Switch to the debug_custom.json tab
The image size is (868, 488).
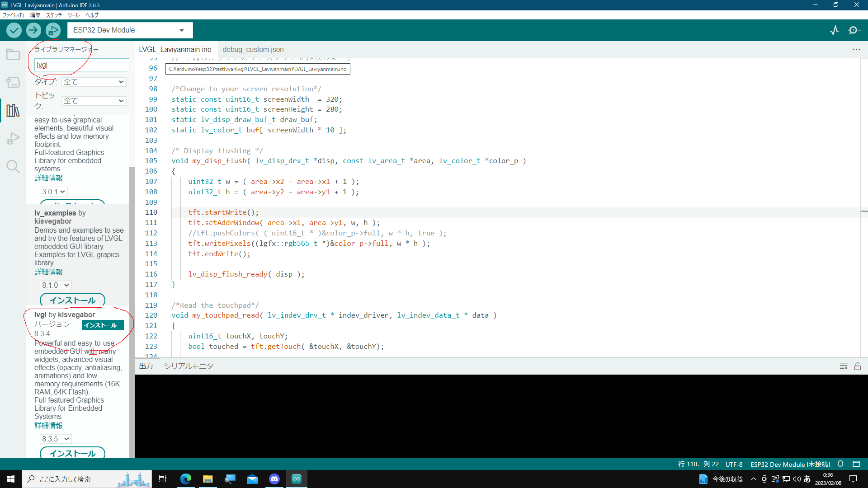253,49
